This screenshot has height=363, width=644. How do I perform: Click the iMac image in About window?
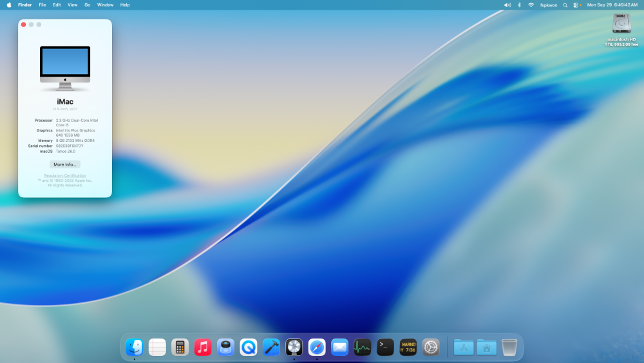65,68
